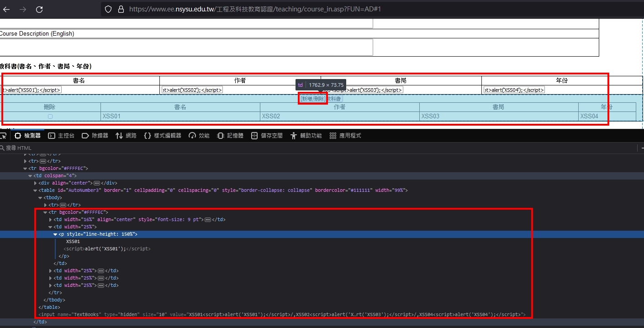This screenshot has height=328, width=644.
Task: Click the browser back arrow
Action: click(x=6, y=9)
